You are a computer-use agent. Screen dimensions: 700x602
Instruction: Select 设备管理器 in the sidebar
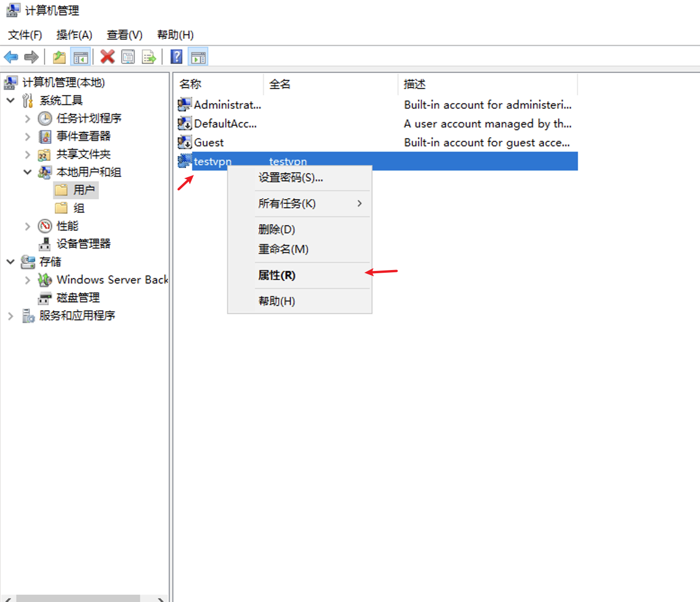[x=83, y=244]
